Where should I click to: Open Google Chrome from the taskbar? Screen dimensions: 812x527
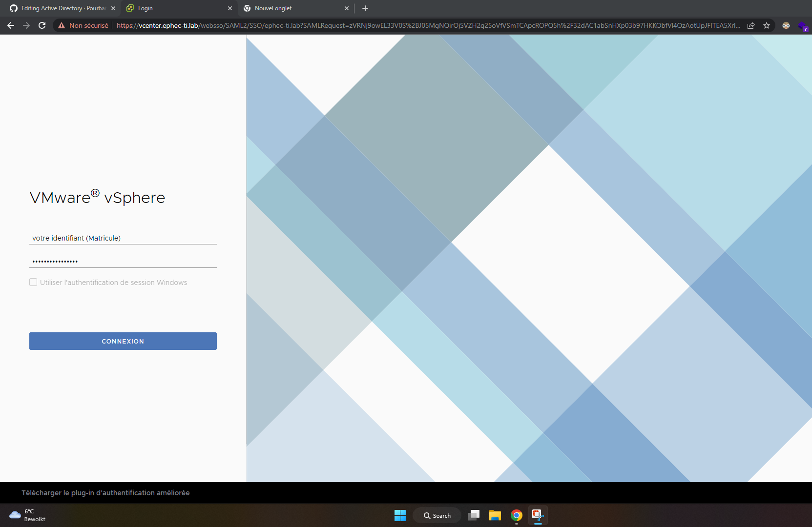517,515
